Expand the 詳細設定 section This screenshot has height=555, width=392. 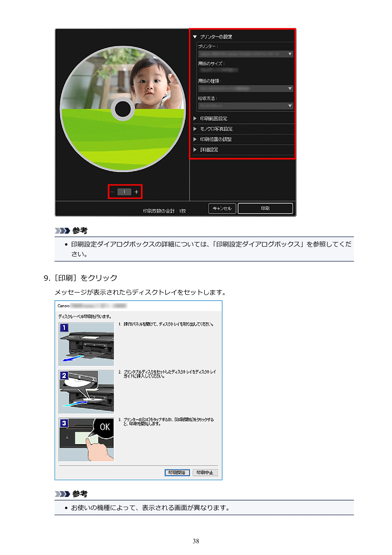point(195,150)
